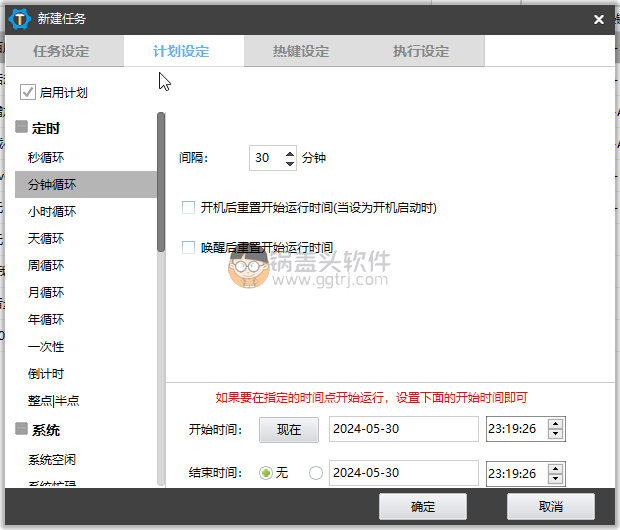Decrement the 开始时间 time spinner

(556, 433)
